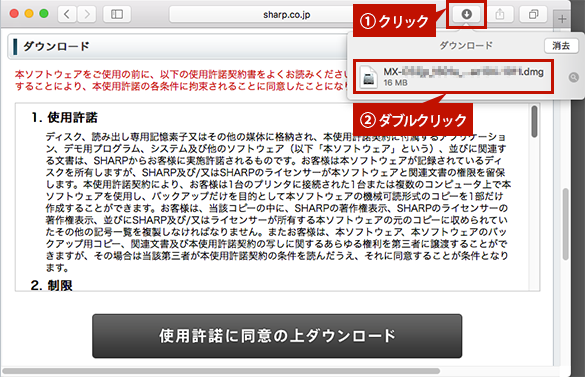Click the ダウンロード page section heading

56,46
